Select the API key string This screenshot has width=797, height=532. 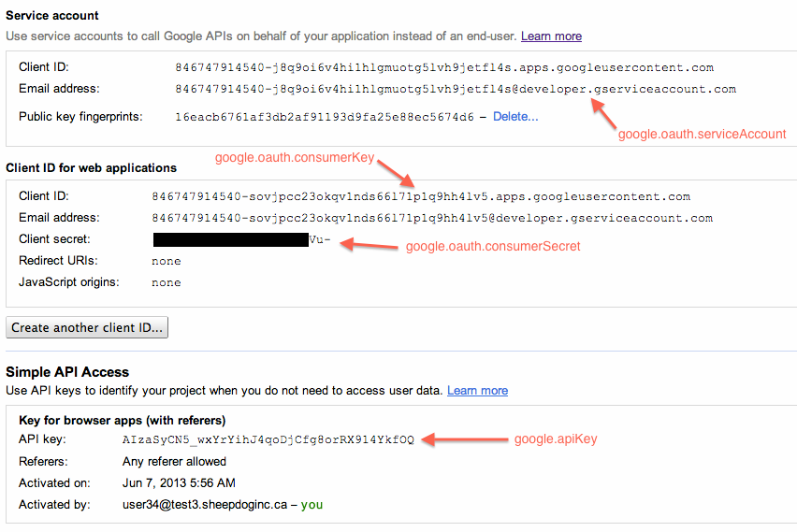tap(268, 439)
